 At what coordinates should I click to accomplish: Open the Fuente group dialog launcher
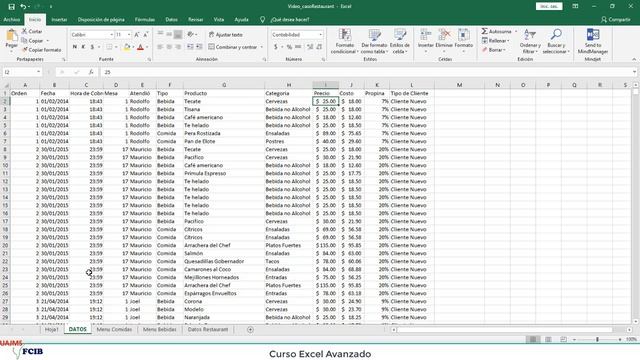pos(149,60)
